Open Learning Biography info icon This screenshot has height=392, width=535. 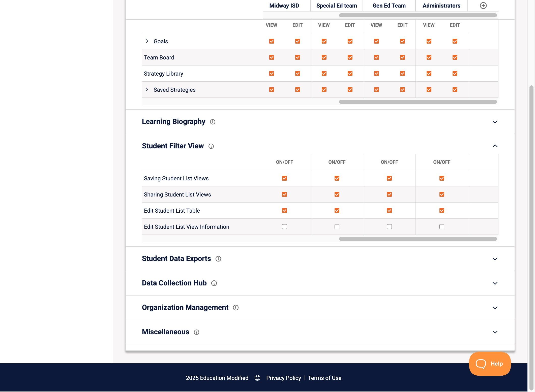coord(213,122)
